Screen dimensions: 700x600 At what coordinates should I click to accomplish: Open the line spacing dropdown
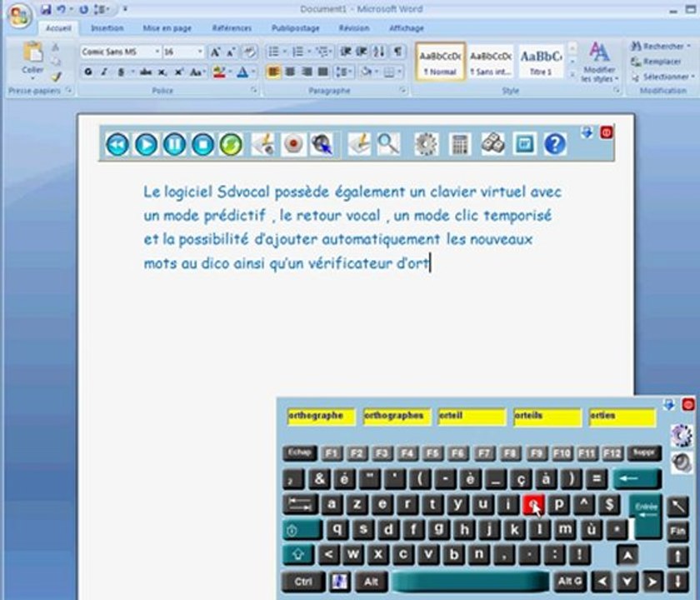pyautogui.click(x=344, y=72)
